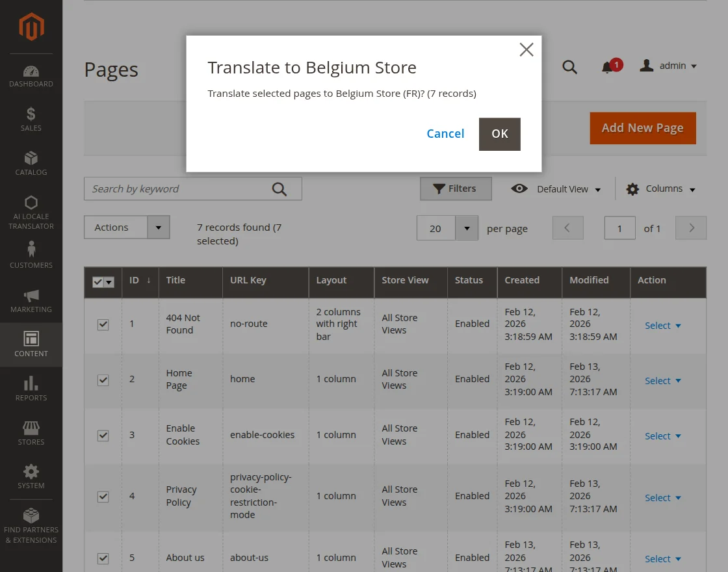Viewport: 728px width, 572px height.
Task: Open Select action for 404 Not Found
Action: tap(662, 326)
